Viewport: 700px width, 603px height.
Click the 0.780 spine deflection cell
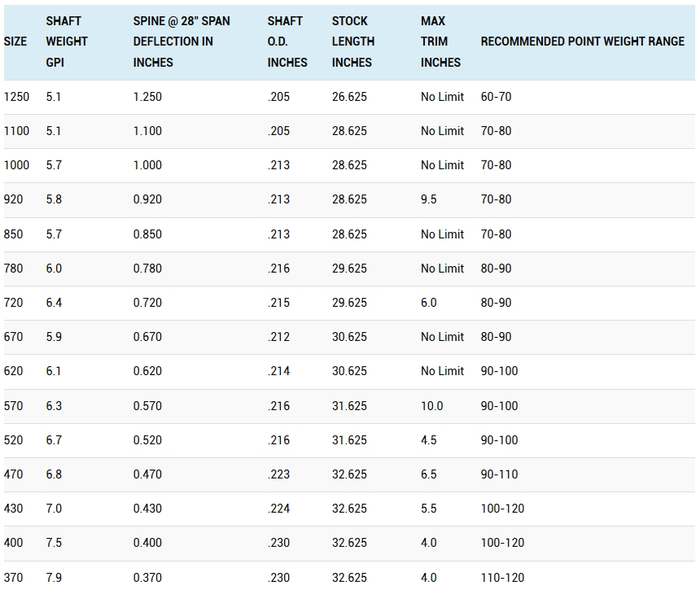click(147, 269)
